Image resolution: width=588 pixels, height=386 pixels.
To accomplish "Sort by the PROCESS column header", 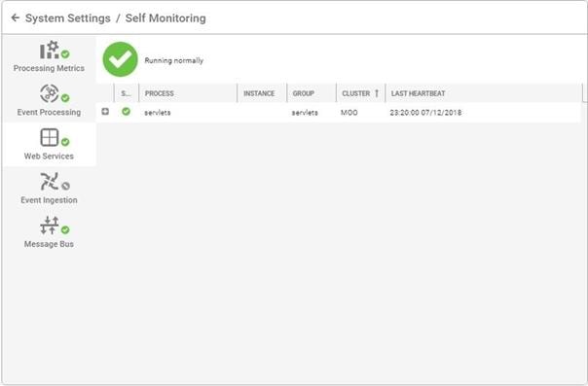I will coord(188,93).
